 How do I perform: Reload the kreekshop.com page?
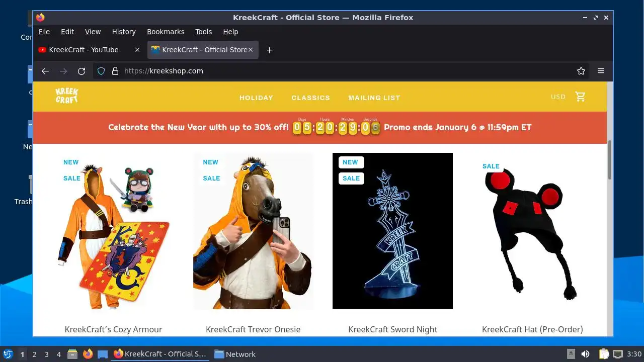tap(82, 71)
